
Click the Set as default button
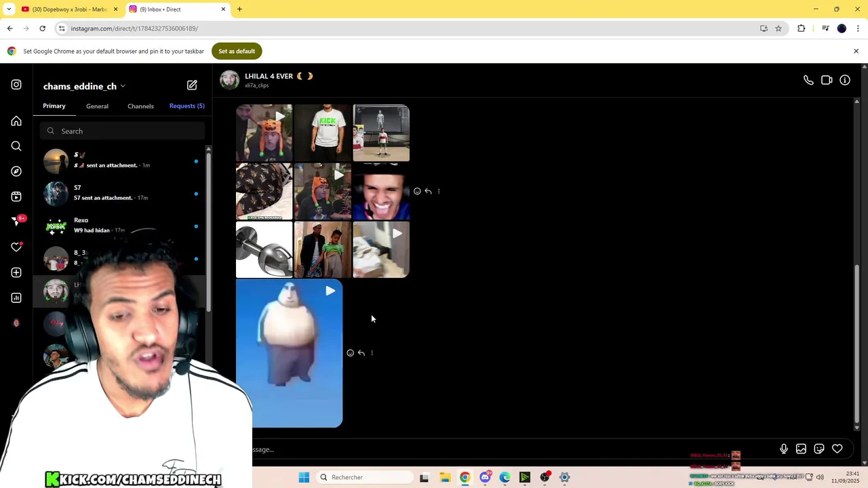click(237, 51)
